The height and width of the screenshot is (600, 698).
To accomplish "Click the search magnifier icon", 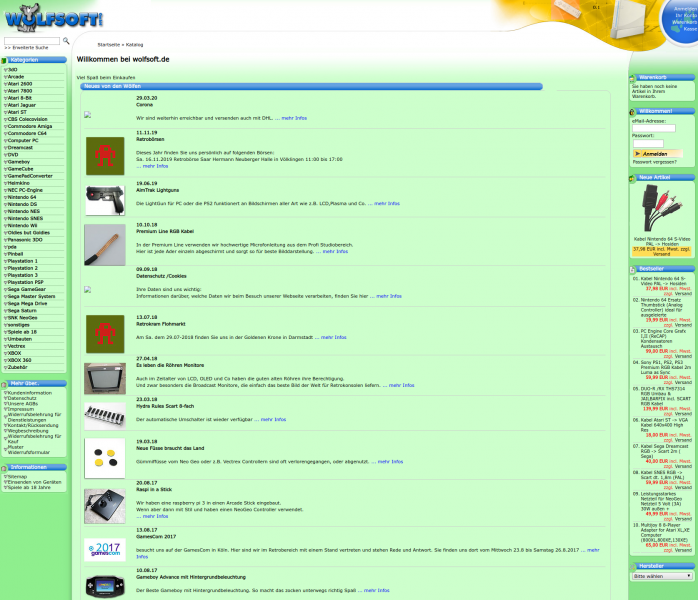I will coord(66,41).
